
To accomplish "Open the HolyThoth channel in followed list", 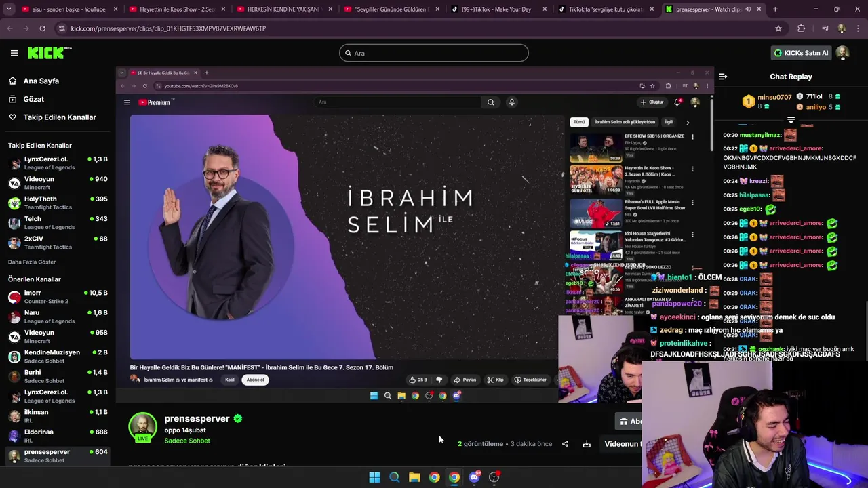I will pyautogui.click(x=58, y=203).
